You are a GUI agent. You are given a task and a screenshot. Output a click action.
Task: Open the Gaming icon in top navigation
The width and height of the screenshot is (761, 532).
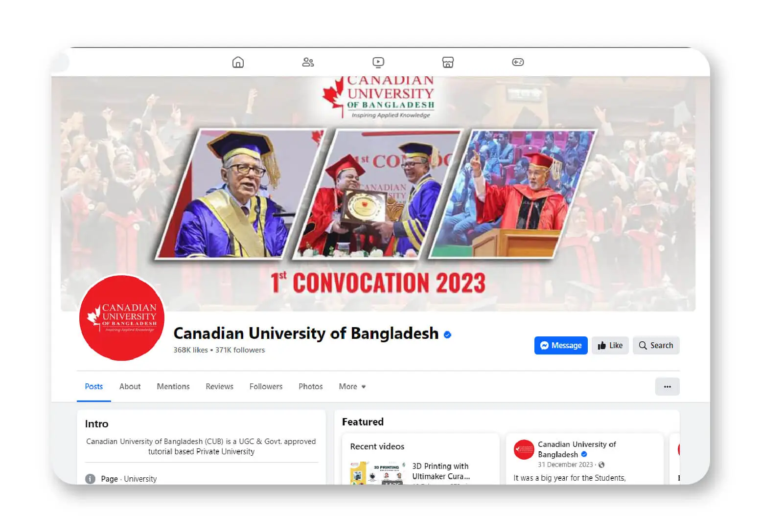518,62
